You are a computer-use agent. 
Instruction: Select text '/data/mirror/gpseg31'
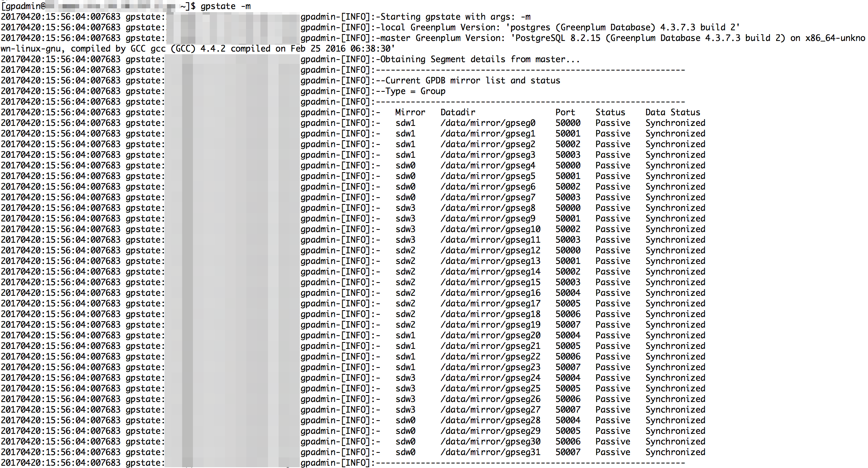[490, 452]
